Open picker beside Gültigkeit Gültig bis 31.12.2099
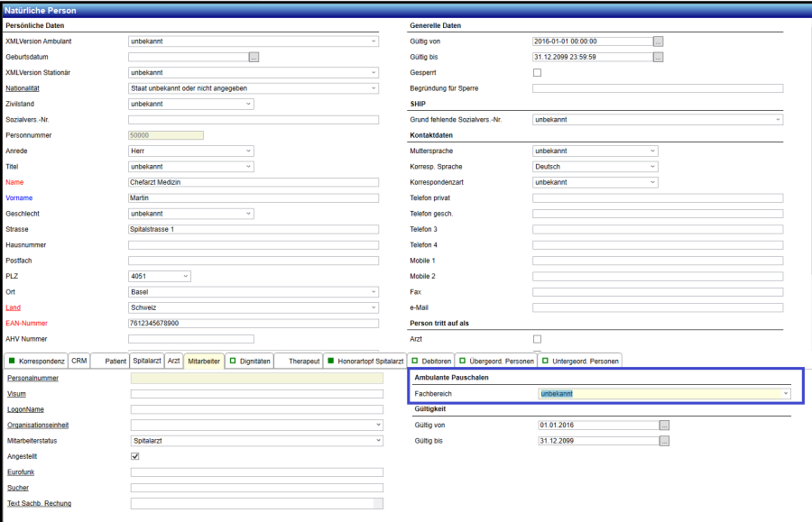The height and width of the screenshot is (522, 812). (665, 441)
